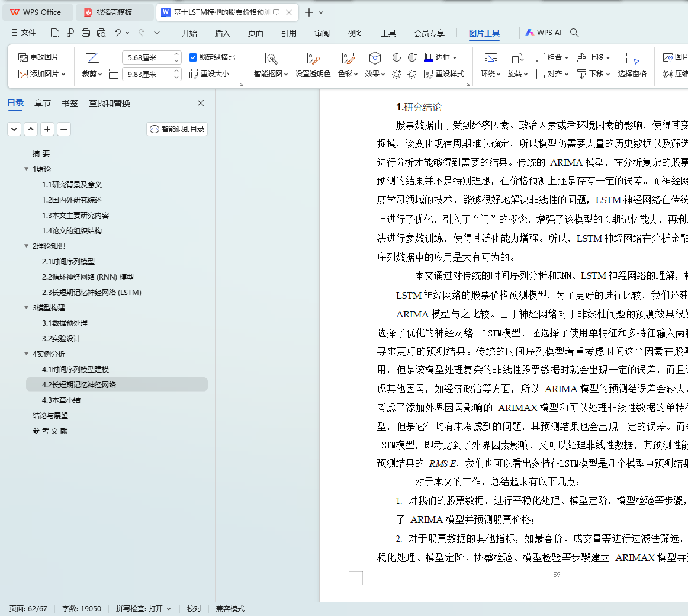This screenshot has width=688, height=616.
Task: Collapse the 2理论知识 outline section
Action: tap(26, 246)
